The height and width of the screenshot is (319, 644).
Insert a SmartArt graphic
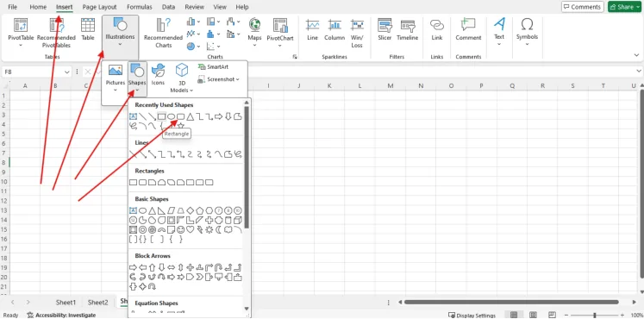(213, 67)
